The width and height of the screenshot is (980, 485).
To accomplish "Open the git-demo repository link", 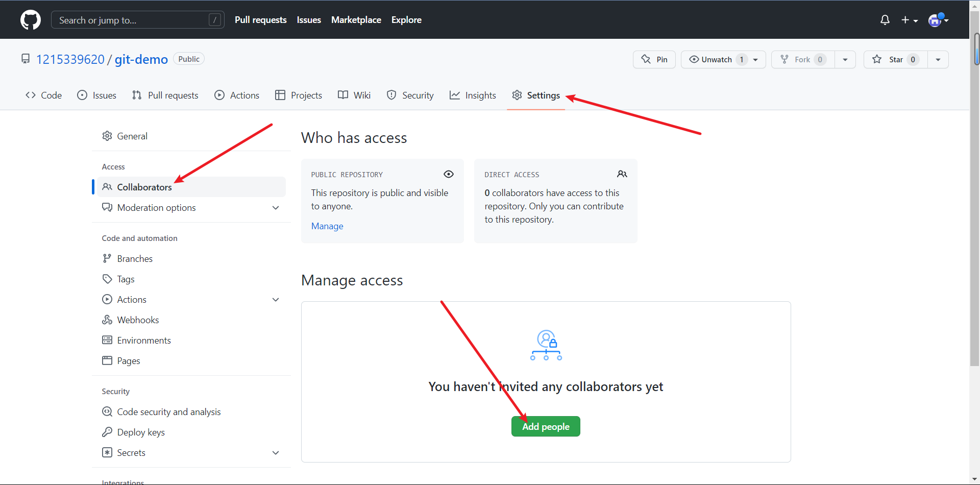I will coord(141,59).
